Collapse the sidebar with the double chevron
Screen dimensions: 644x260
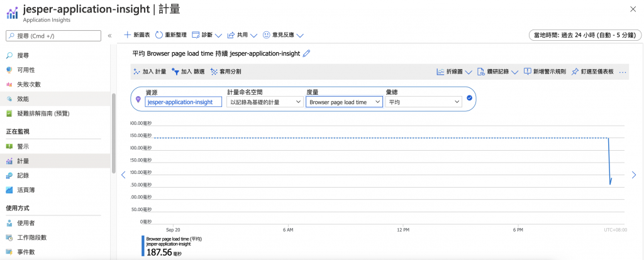[x=109, y=36]
